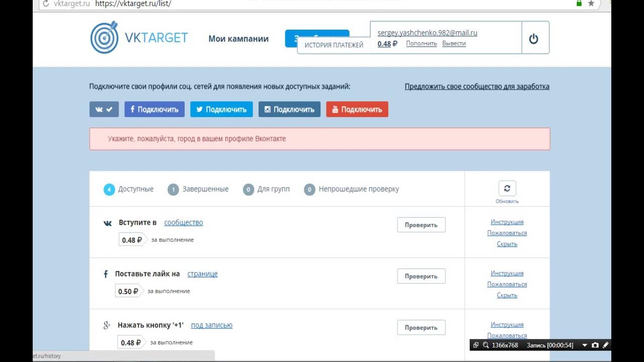
Task: Click the 0.48 ₽ balance amount
Action: click(387, 44)
